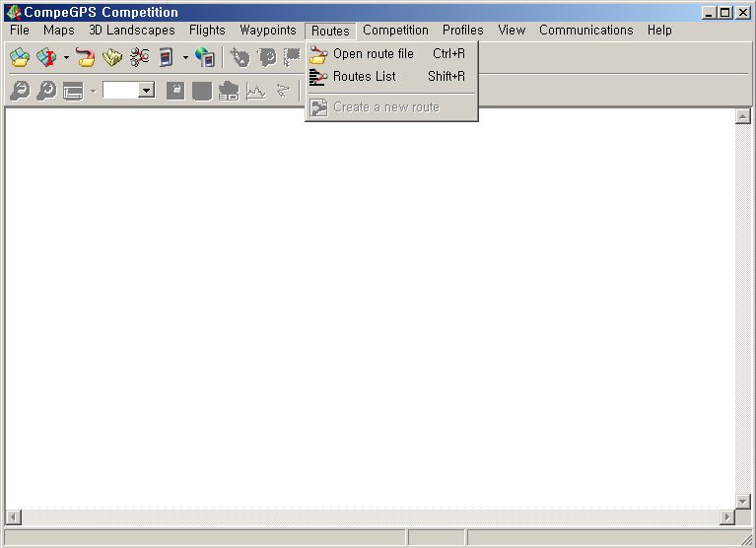756x548 pixels.
Task: Click the greyed 3D viewer icon
Action: (229, 91)
